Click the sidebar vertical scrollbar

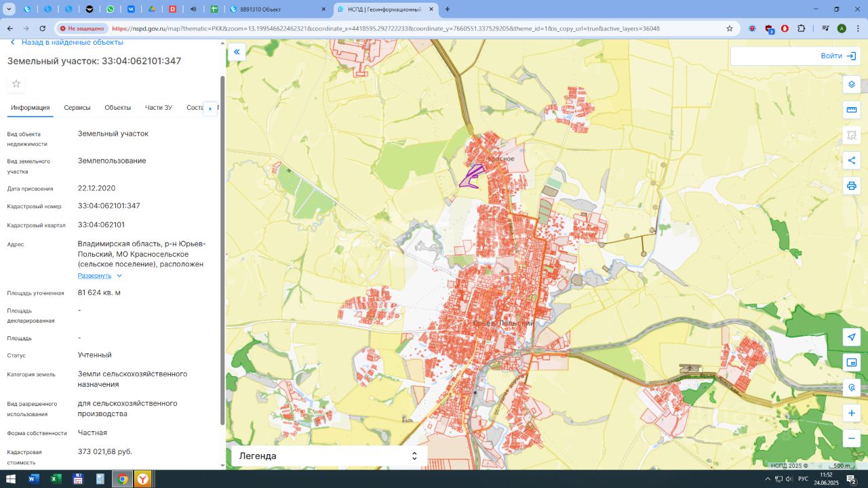[x=222, y=251]
